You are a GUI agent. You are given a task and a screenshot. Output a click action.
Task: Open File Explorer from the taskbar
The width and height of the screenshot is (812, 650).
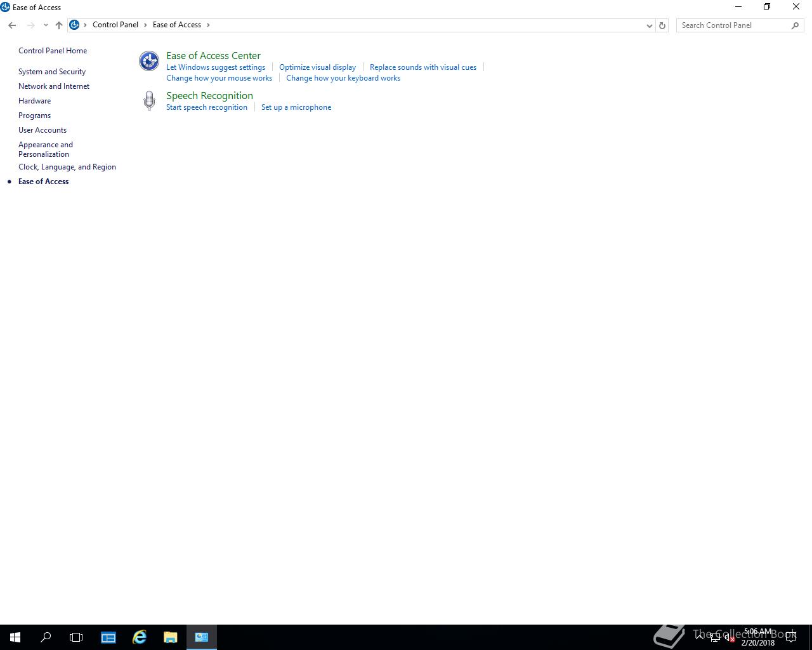click(171, 637)
